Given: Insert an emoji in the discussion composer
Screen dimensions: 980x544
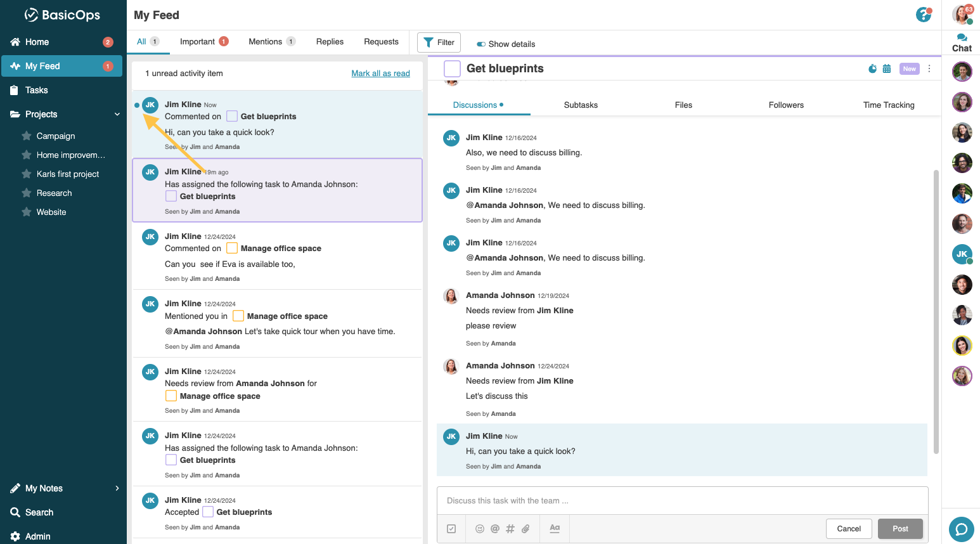Looking at the screenshot, I should click(x=479, y=528).
